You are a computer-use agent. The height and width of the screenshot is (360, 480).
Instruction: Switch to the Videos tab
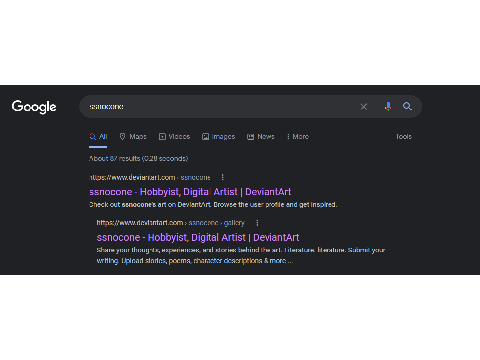coord(174,137)
